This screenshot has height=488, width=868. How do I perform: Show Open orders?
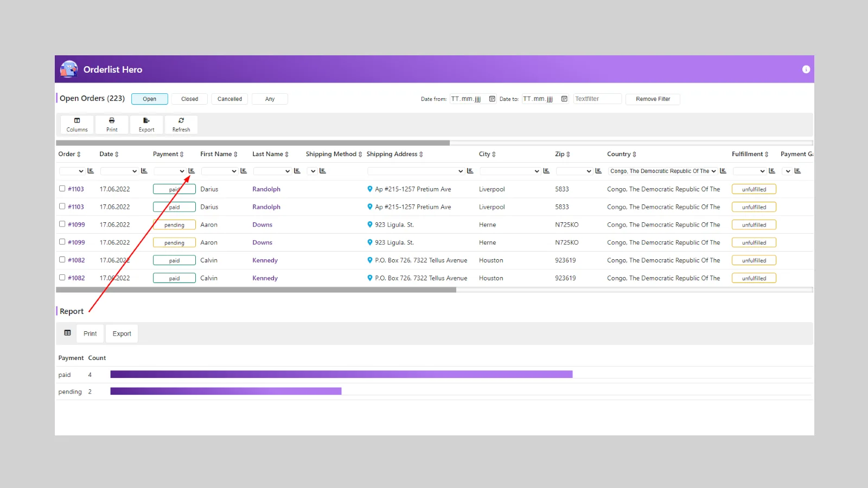pos(150,99)
